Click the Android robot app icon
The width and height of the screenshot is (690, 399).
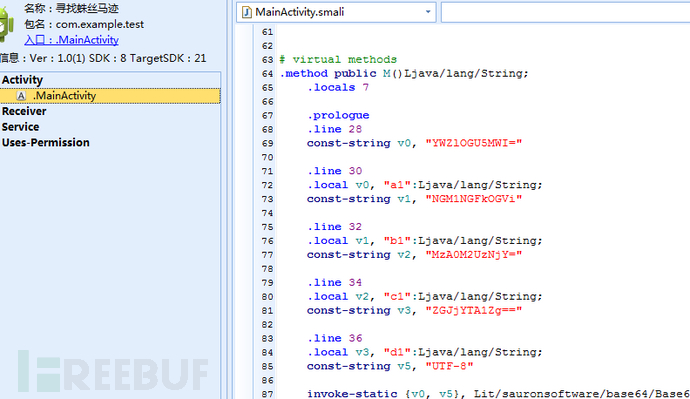point(6,25)
